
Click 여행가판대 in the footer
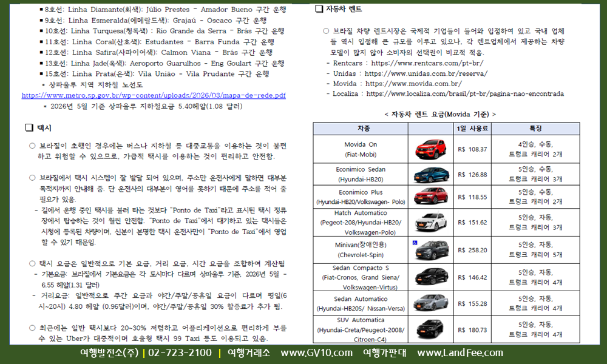tap(385, 353)
